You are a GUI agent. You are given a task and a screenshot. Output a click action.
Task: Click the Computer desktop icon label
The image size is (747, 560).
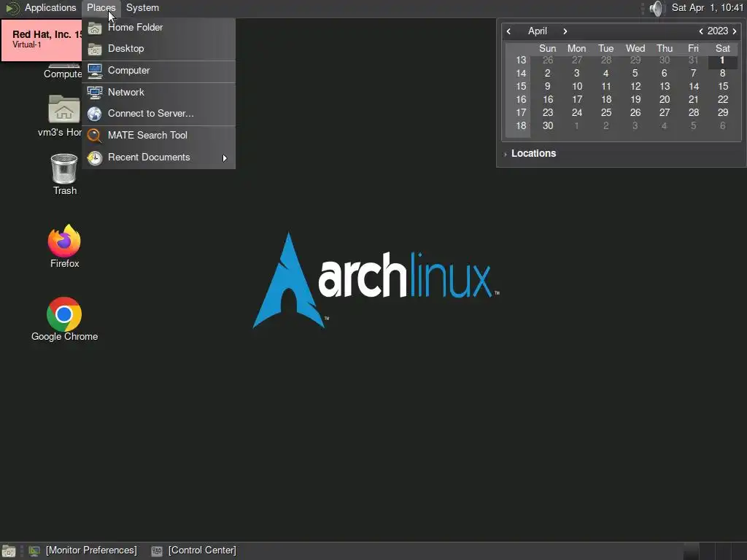click(x=63, y=74)
